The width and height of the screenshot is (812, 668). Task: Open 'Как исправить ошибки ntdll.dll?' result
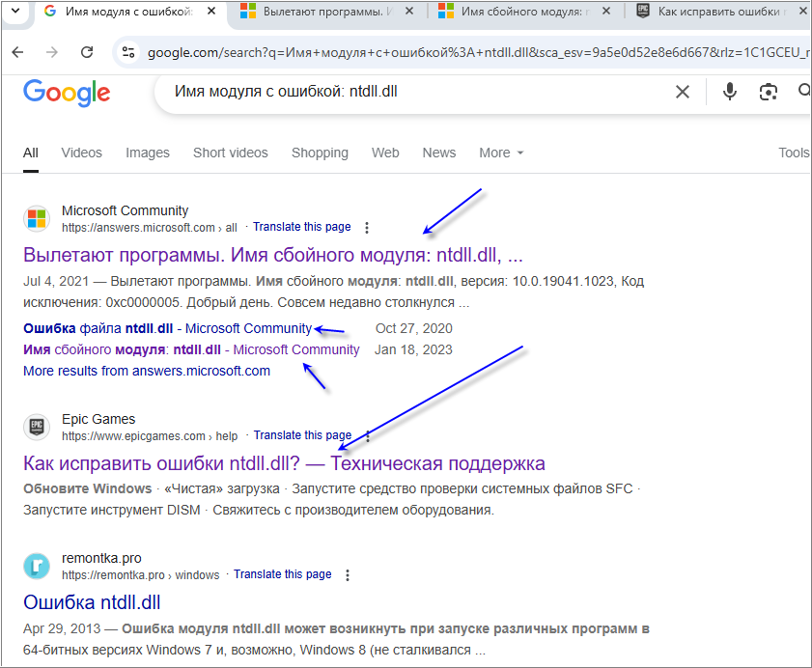coord(284,463)
